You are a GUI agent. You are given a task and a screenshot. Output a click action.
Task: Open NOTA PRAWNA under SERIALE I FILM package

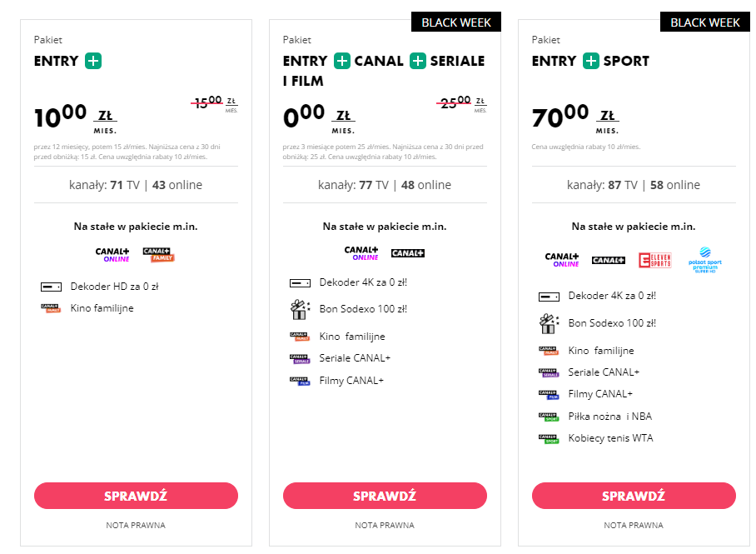coord(385,525)
